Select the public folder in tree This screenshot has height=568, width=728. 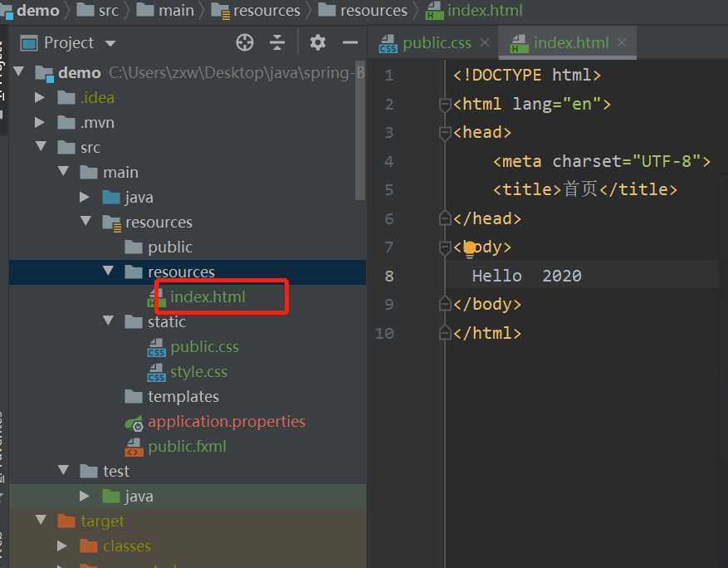[x=170, y=247]
